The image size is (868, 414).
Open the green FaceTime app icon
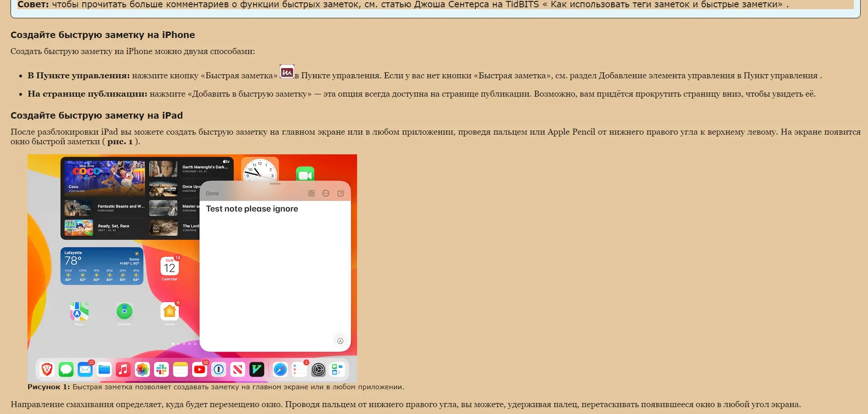pyautogui.click(x=305, y=174)
